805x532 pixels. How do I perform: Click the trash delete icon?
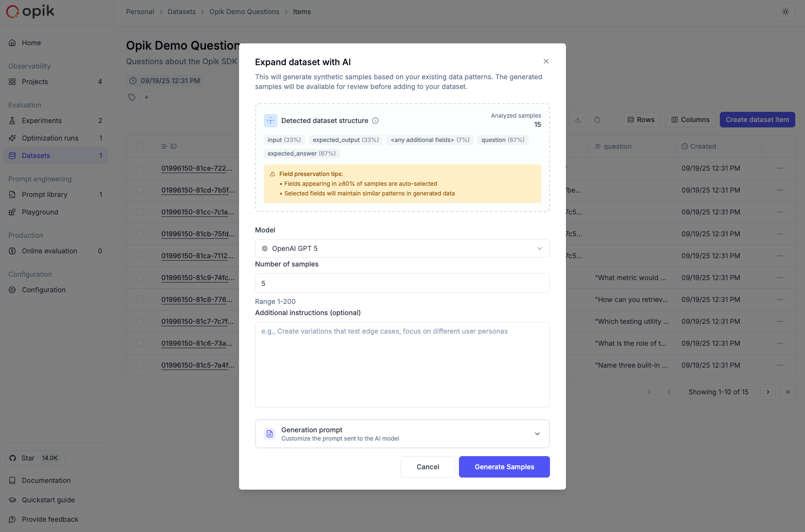click(x=597, y=120)
